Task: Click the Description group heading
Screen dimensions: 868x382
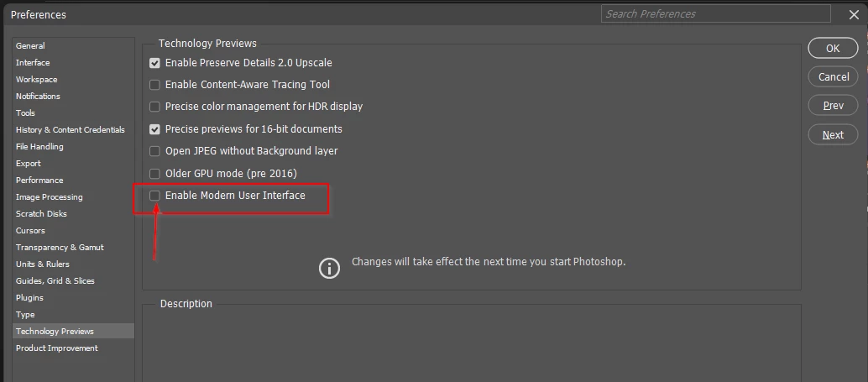Action: point(186,304)
